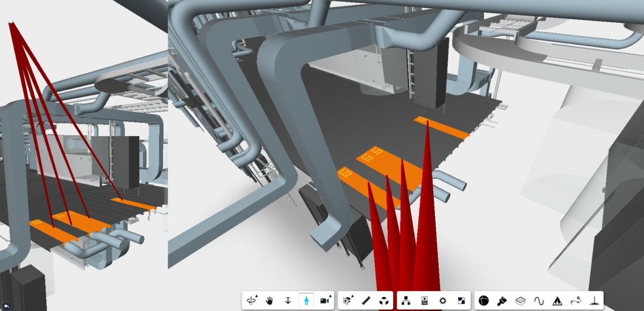Click the sine wave icon

[539, 300]
